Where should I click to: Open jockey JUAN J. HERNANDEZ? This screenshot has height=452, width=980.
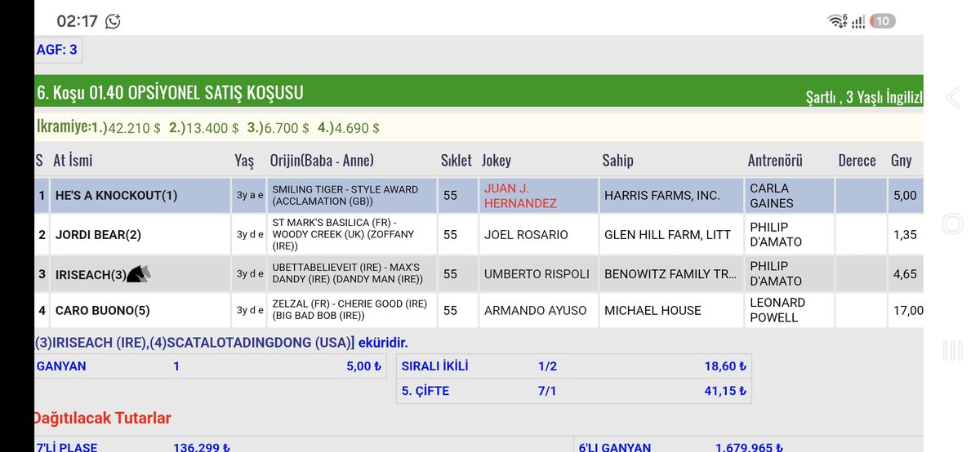(x=521, y=196)
